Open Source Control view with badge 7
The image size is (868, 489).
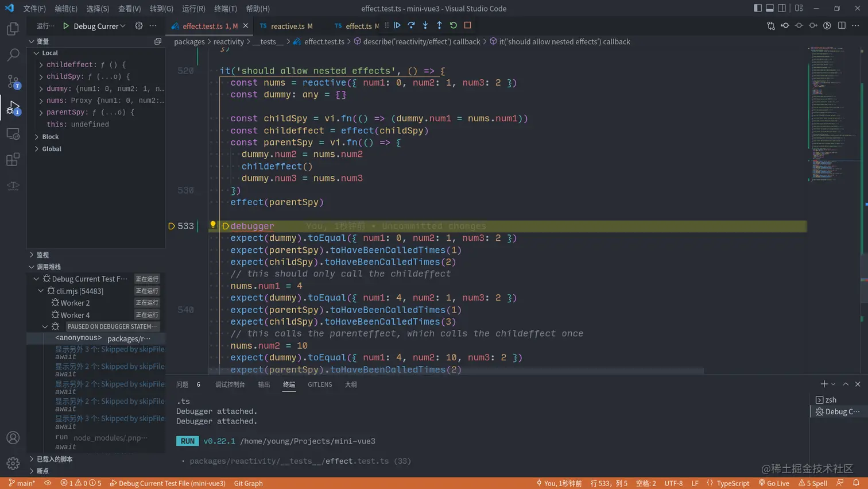click(13, 82)
